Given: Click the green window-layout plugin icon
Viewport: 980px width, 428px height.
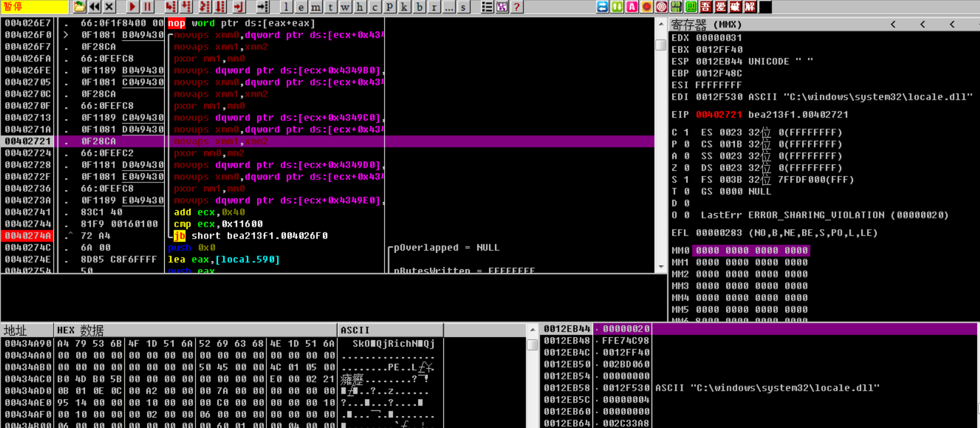Looking at the screenshot, I should tap(691, 7).
